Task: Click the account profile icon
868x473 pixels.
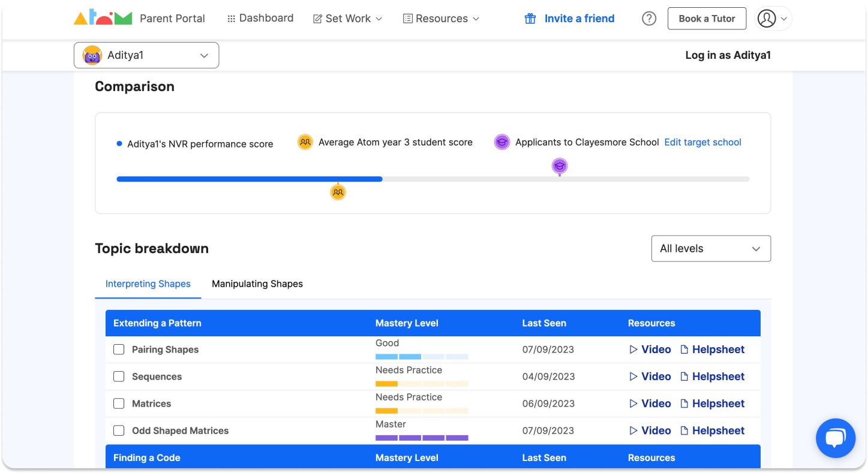Action: coord(767,19)
